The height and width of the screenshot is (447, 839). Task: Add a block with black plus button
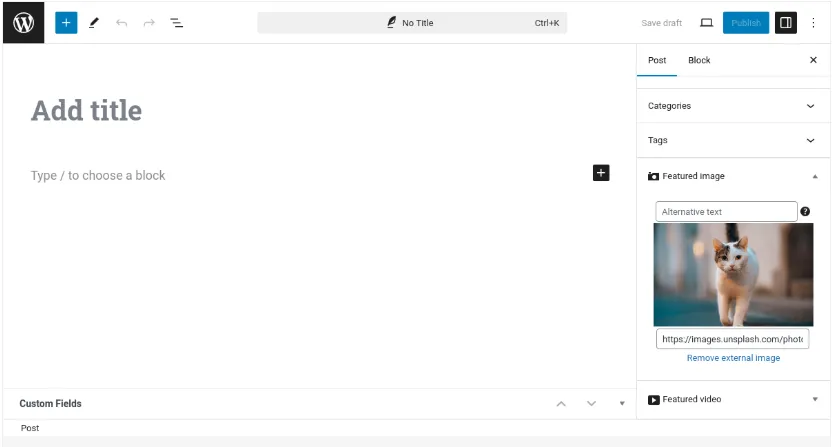pos(601,173)
